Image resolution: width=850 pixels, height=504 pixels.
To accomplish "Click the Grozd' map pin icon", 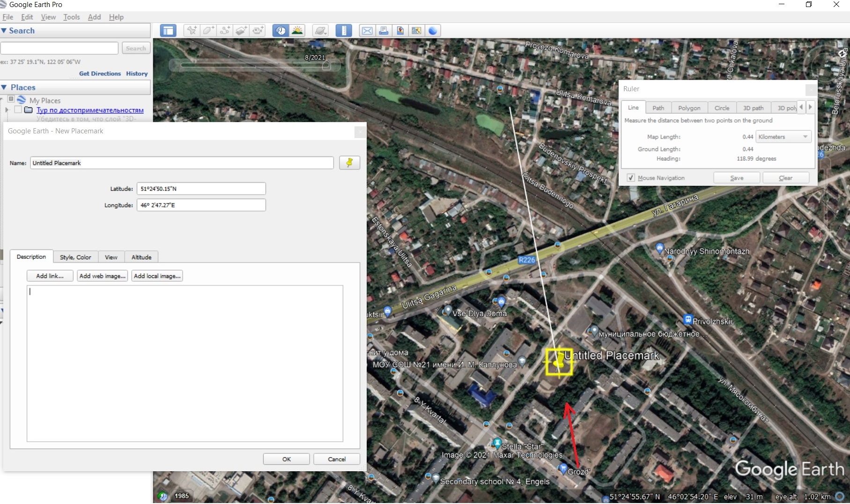I will coord(563,468).
